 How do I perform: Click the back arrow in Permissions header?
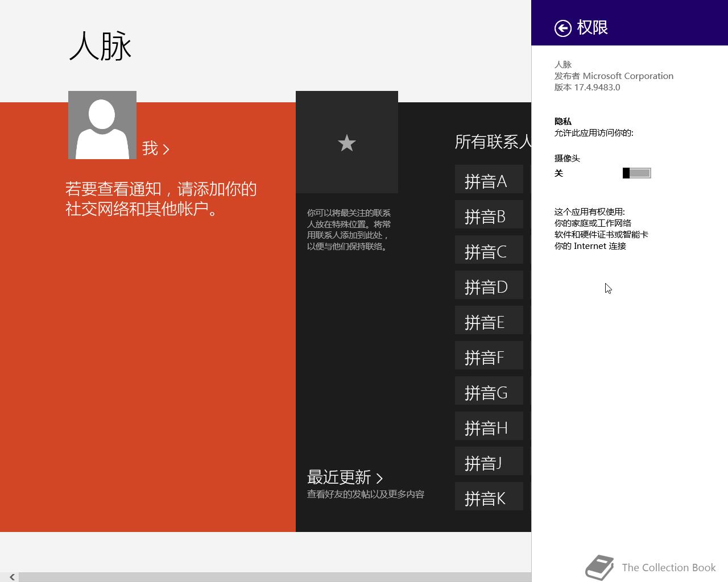pyautogui.click(x=562, y=28)
